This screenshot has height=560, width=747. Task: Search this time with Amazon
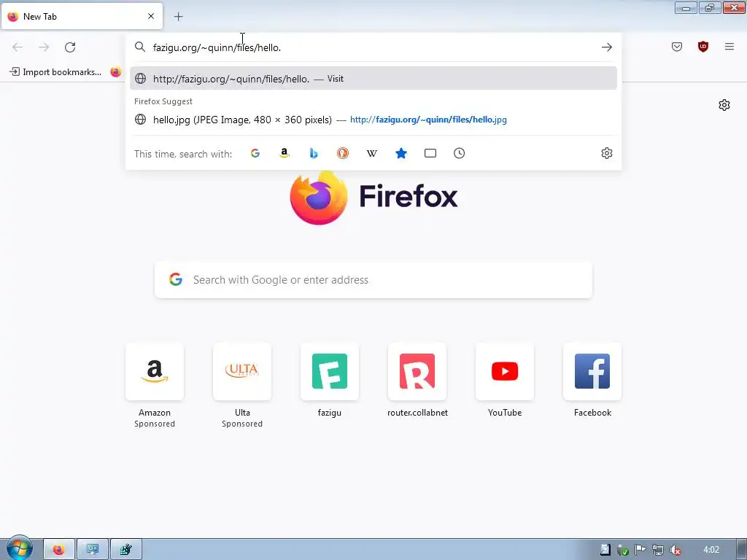click(x=285, y=153)
